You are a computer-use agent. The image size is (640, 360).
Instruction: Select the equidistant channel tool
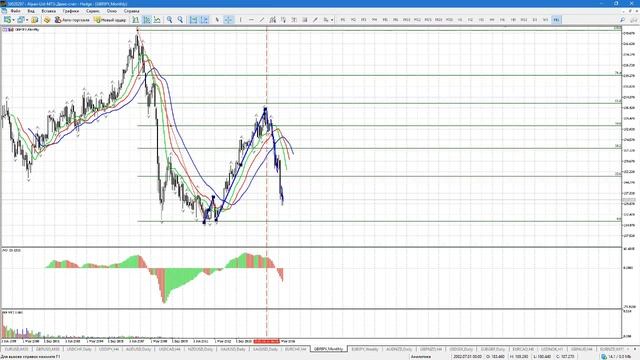(272, 20)
